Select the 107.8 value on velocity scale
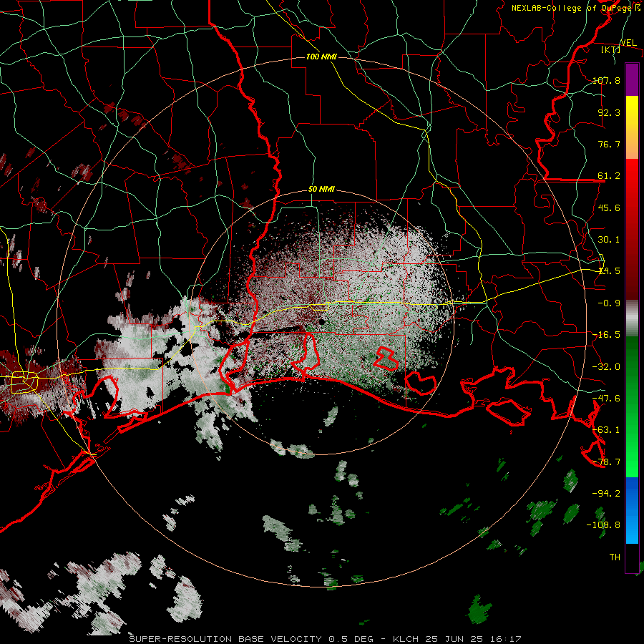The height and width of the screenshot is (644, 644). tap(606, 80)
